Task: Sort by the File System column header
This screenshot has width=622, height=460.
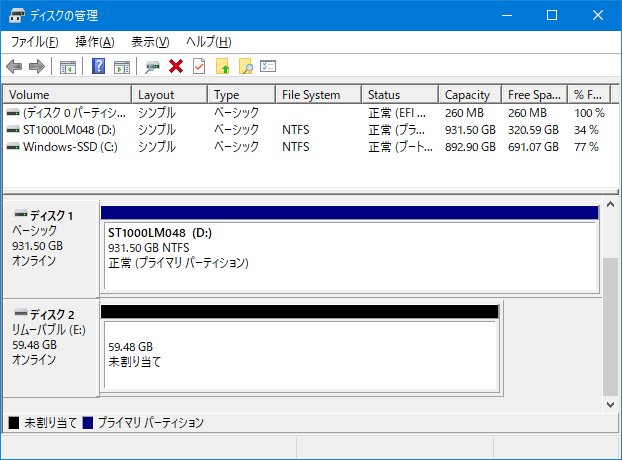Action: (x=319, y=95)
